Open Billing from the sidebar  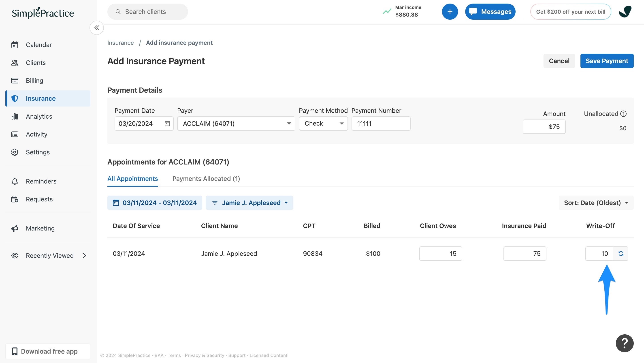click(48, 81)
